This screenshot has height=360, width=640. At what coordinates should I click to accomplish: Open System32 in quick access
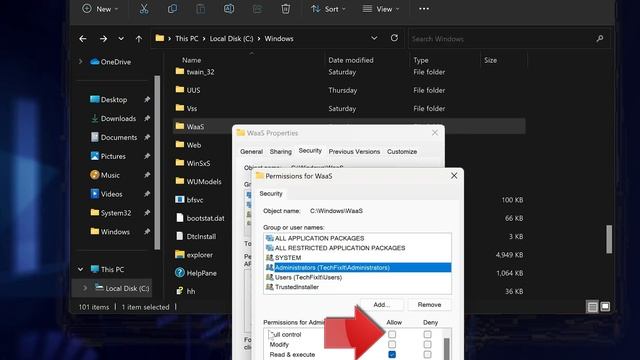(x=111, y=213)
